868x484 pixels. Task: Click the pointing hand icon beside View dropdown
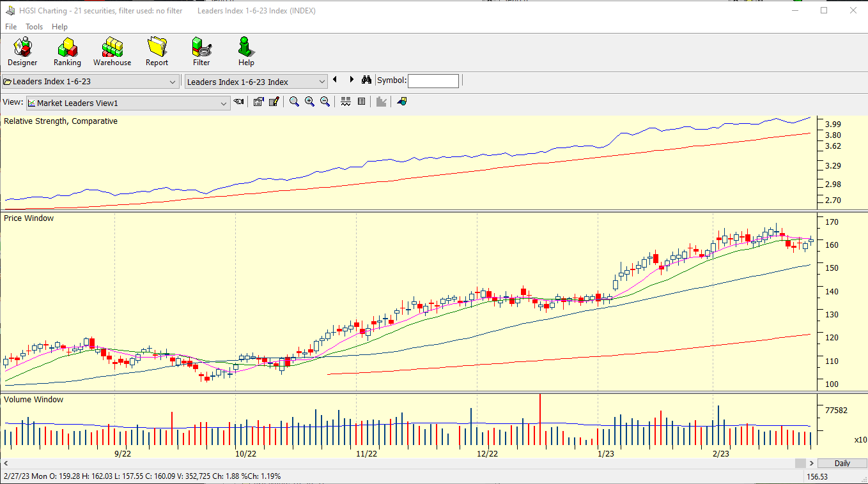[x=238, y=102]
